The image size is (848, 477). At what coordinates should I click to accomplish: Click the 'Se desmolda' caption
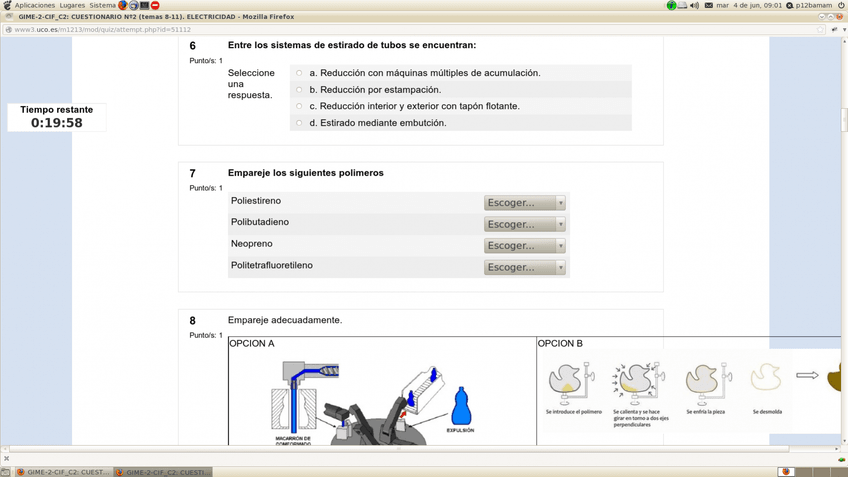(x=767, y=412)
